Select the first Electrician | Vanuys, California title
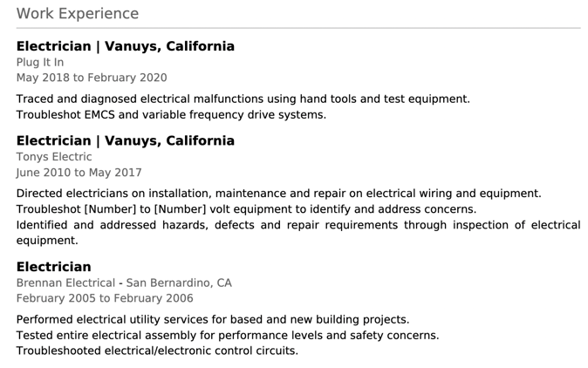 point(126,46)
